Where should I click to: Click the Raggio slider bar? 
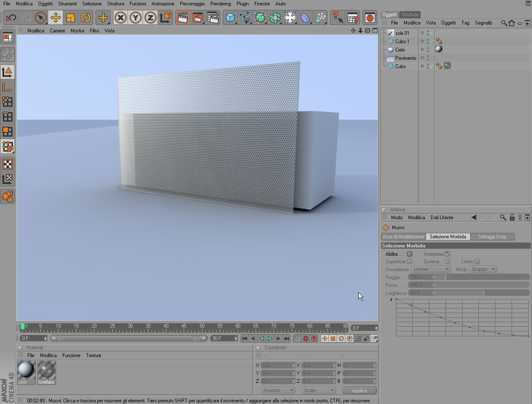pyautogui.click(x=483, y=277)
